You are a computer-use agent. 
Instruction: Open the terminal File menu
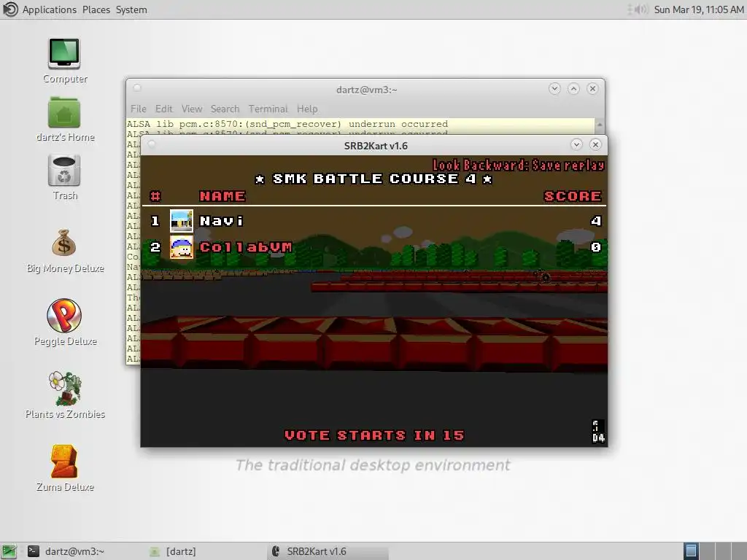[x=139, y=109]
